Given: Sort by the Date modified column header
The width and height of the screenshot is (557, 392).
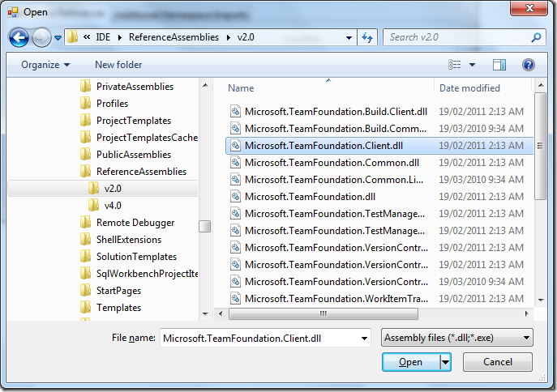Looking at the screenshot, I should 469,88.
